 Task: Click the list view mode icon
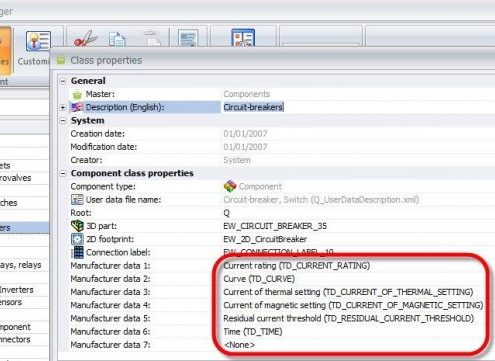[x=243, y=38]
